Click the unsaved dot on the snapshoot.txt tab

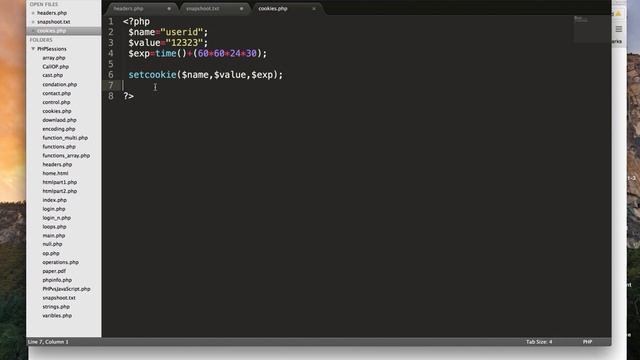242,9
